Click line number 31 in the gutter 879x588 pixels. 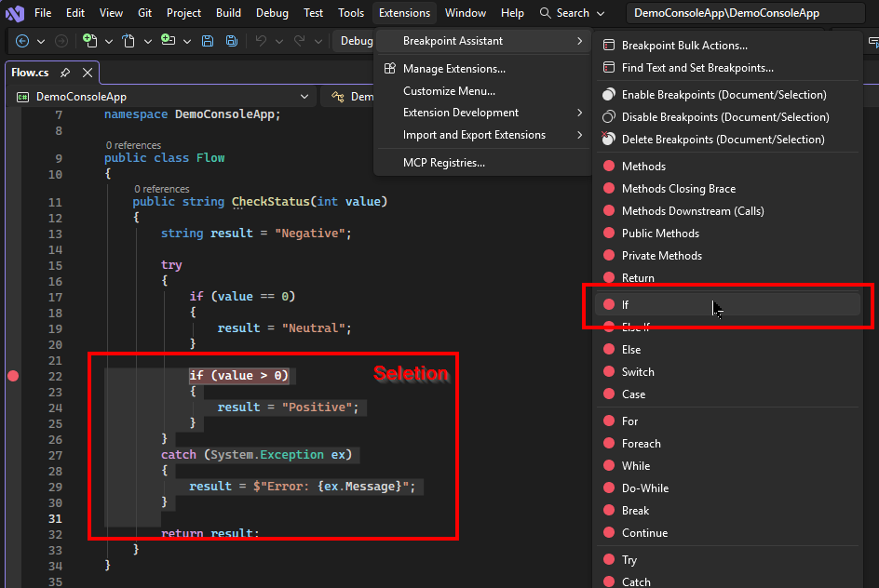(55, 518)
